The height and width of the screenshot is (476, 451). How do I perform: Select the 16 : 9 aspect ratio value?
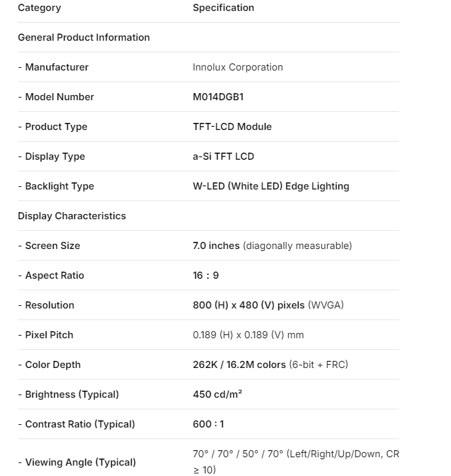click(x=205, y=276)
